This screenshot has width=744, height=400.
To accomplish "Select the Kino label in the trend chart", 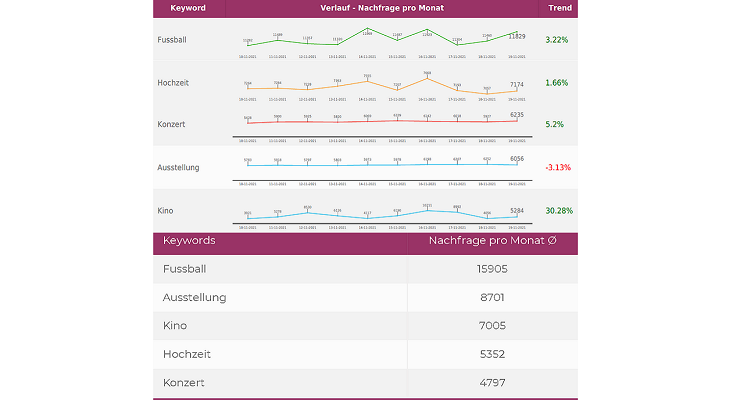I will coord(165,211).
